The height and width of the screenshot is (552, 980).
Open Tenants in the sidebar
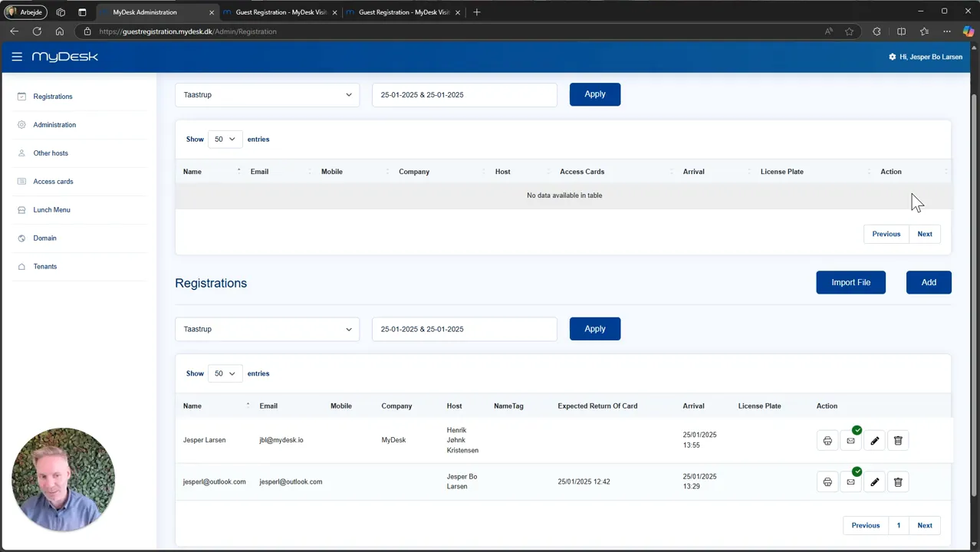(44, 267)
